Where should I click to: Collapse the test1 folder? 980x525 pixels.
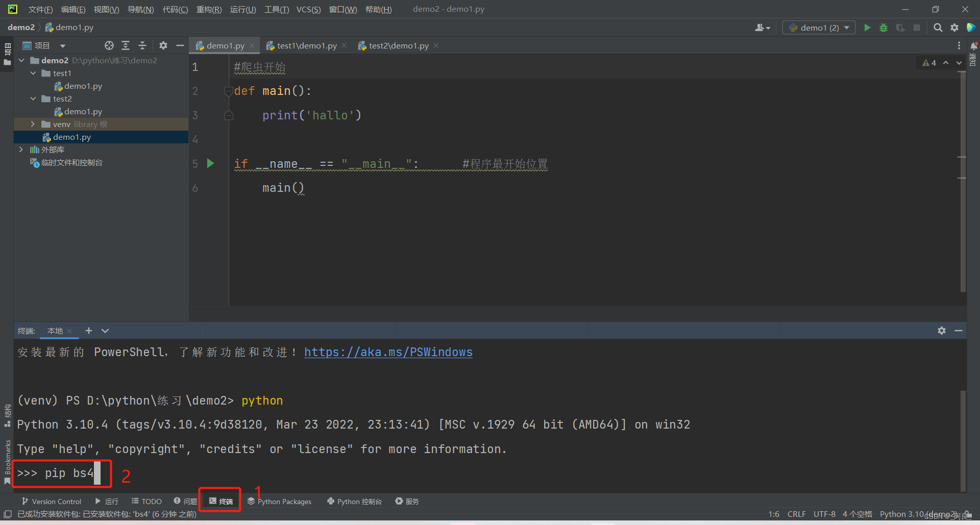pos(33,73)
